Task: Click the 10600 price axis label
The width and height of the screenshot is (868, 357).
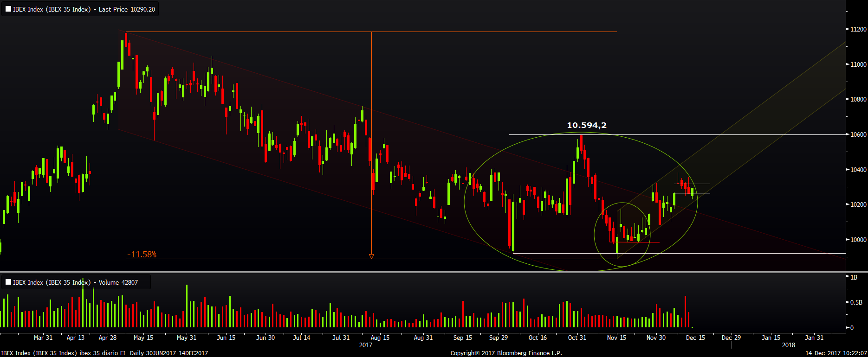Action: pos(858,134)
